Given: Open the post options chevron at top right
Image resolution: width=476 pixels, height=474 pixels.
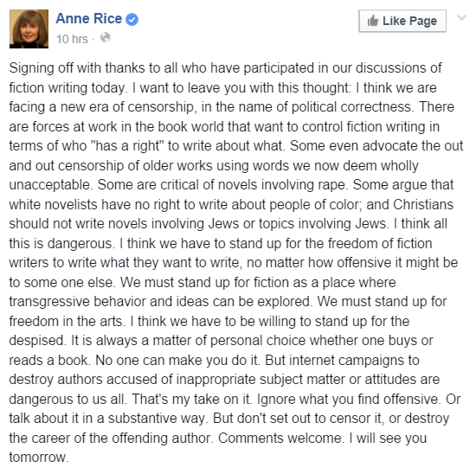Looking at the screenshot, I should pyautogui.click(x=462, y=17).
